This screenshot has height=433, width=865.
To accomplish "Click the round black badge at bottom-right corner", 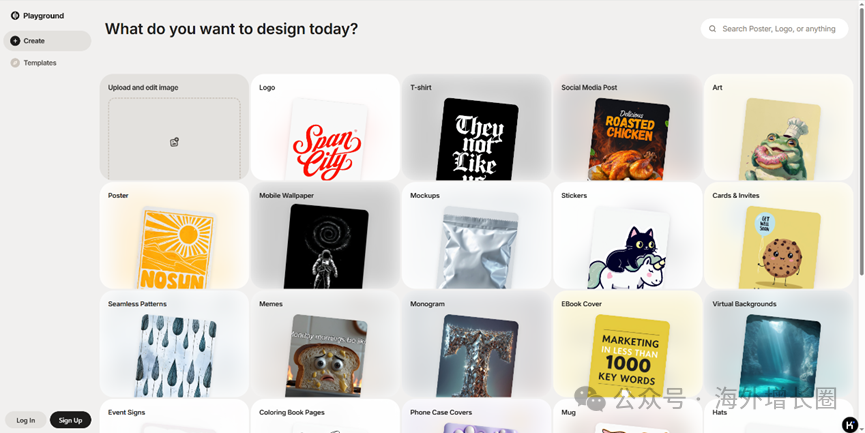I will [851, 424].
